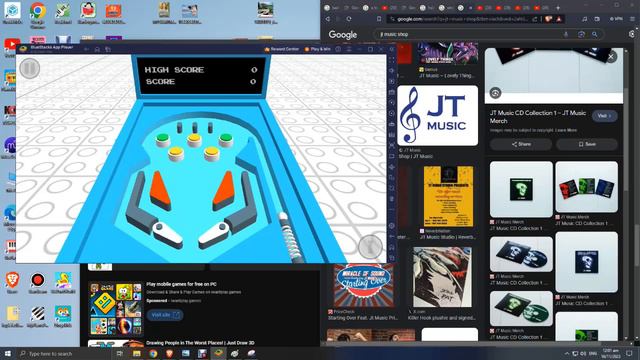
Task: Click the BlueStacks taskbar icon
Action: (218, 353)
